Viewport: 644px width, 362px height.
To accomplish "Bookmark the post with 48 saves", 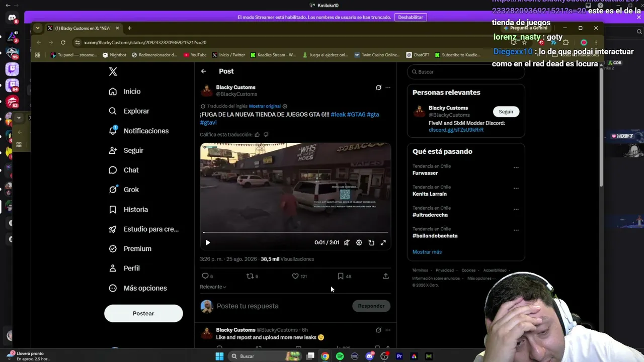I will coord(341,276).
